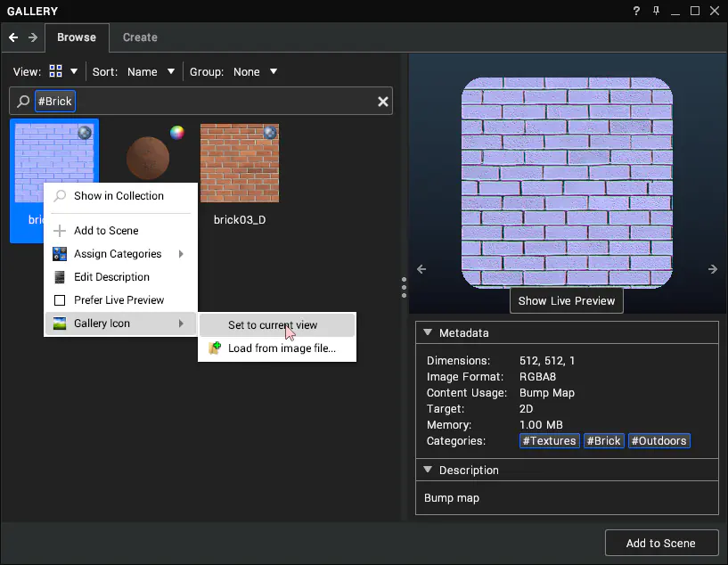Screen dimensions: 728x565
Task: Show next preview with right arrow
Action: point(713,269)
